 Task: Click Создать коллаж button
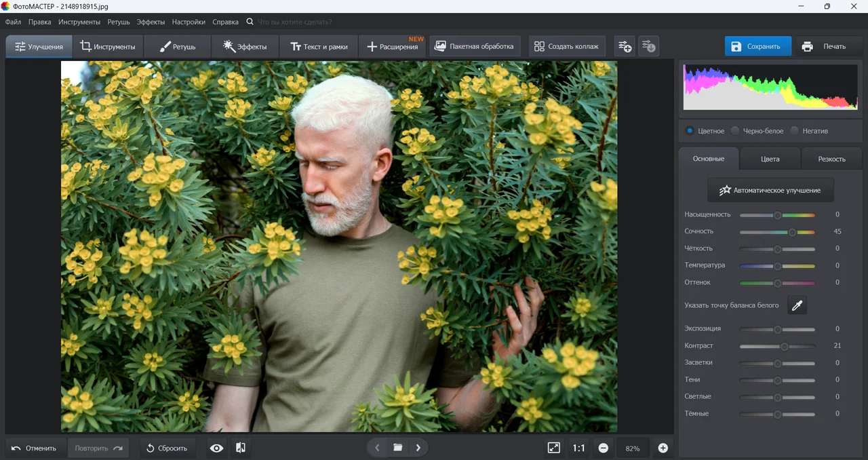pyautogui.click(x=567, y=46)
